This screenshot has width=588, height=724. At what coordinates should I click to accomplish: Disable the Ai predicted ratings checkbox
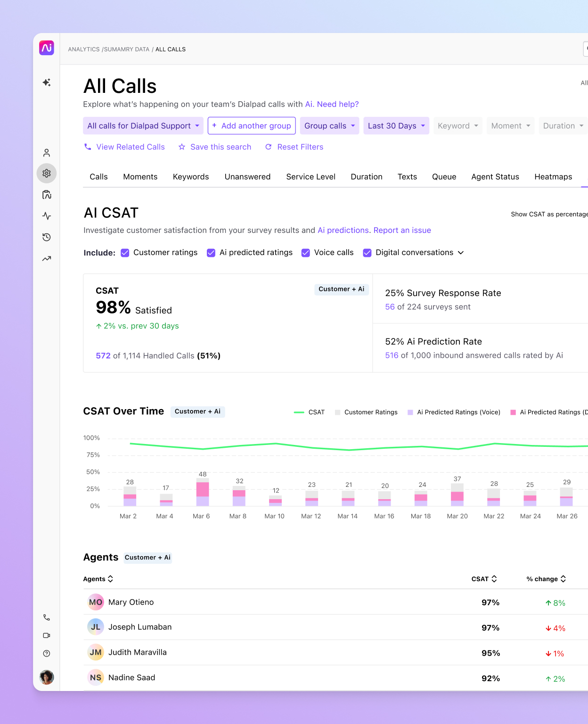(x=211, y=253)
